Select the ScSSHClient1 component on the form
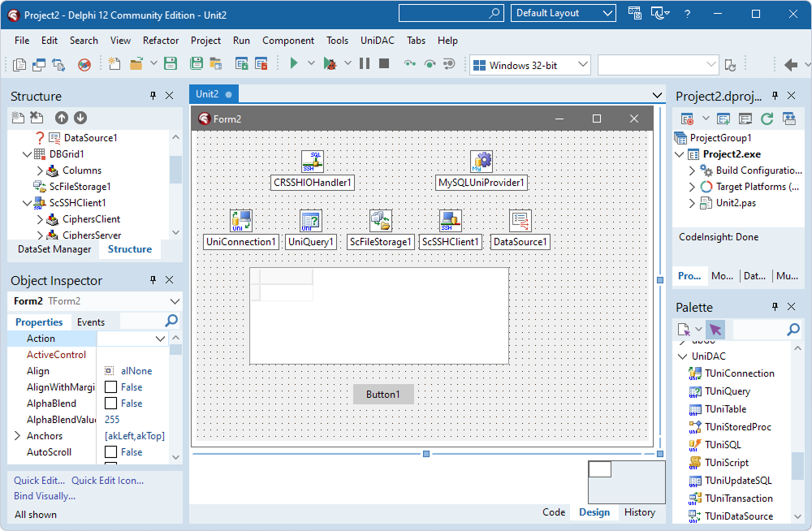The height and width of the screenshot is (531, 812). 451,221
